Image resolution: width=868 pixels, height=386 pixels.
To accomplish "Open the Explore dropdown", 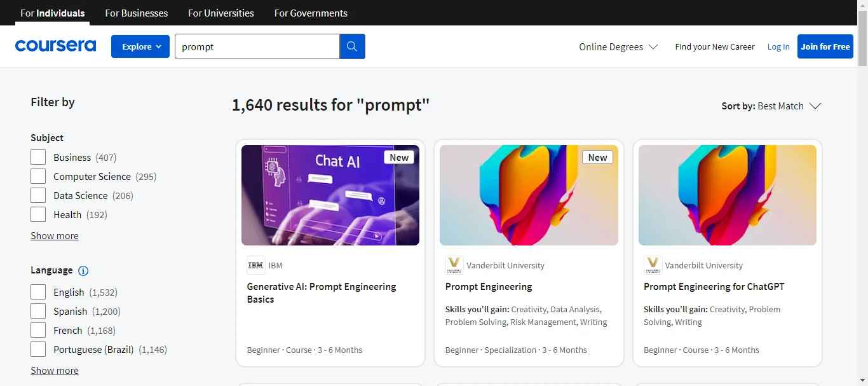I will pyautogui.click(x=140, y=46).
